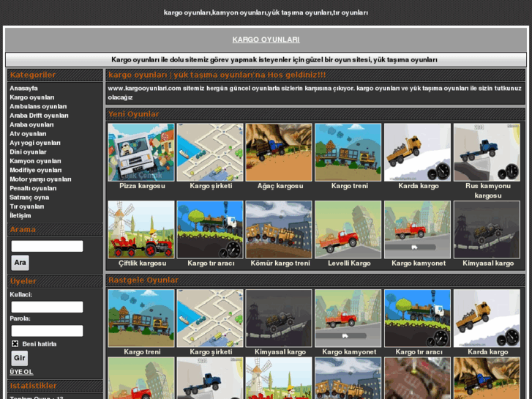Image resolution: width=532 pixels, height=399 pixels.
Task: Choose the Levelli Kargo game thumbnail
Action: (348, 229)
